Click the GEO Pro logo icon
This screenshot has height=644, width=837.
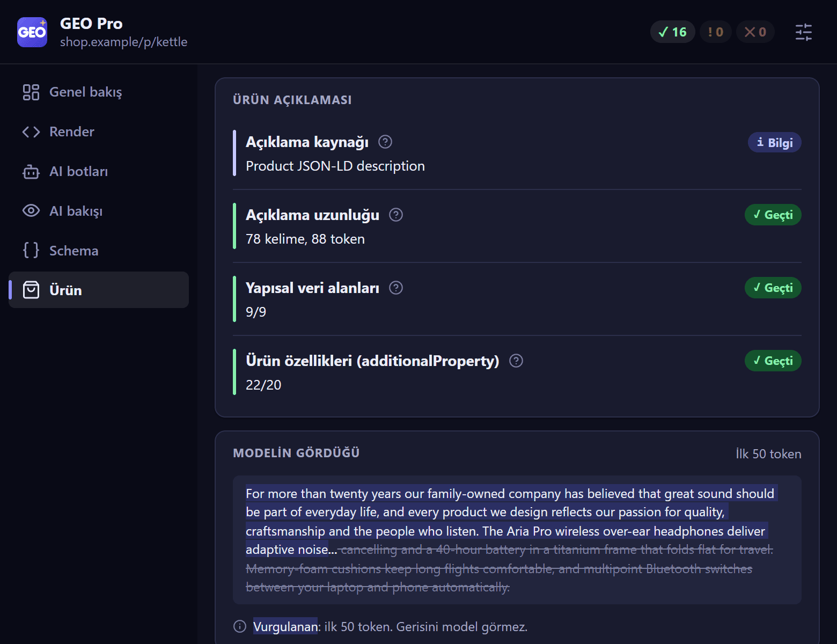click(x=32, y=32)
